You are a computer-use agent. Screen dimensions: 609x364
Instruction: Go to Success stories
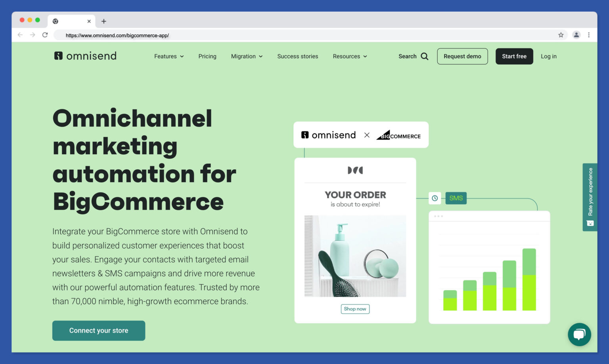coord(297,56)
